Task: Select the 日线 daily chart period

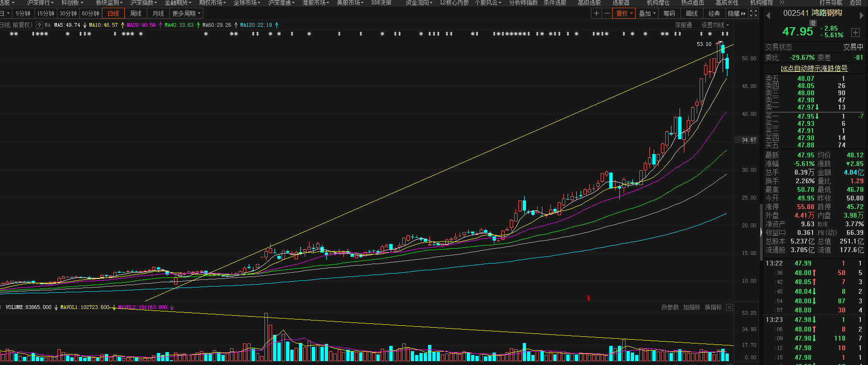Action: pyautogui.click(x=113, y=13)
